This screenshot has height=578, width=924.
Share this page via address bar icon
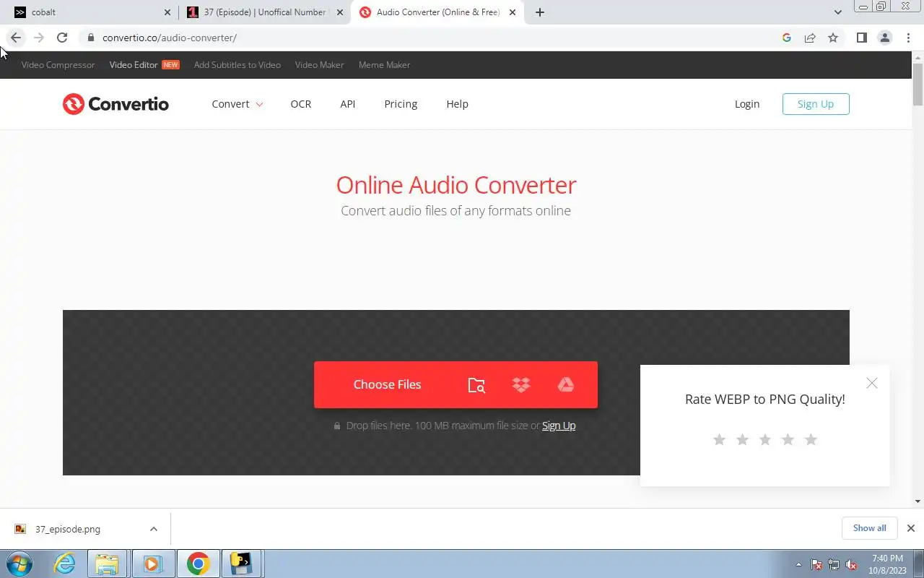pos(810,38)
